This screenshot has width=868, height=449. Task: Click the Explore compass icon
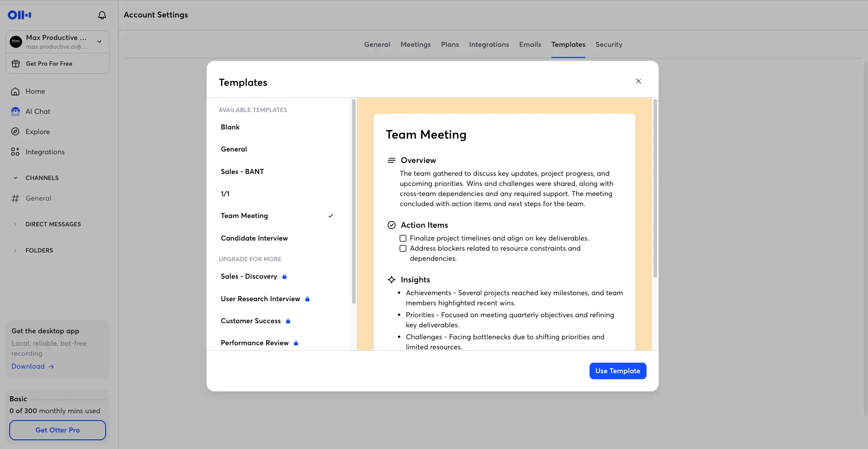[15, 132]
